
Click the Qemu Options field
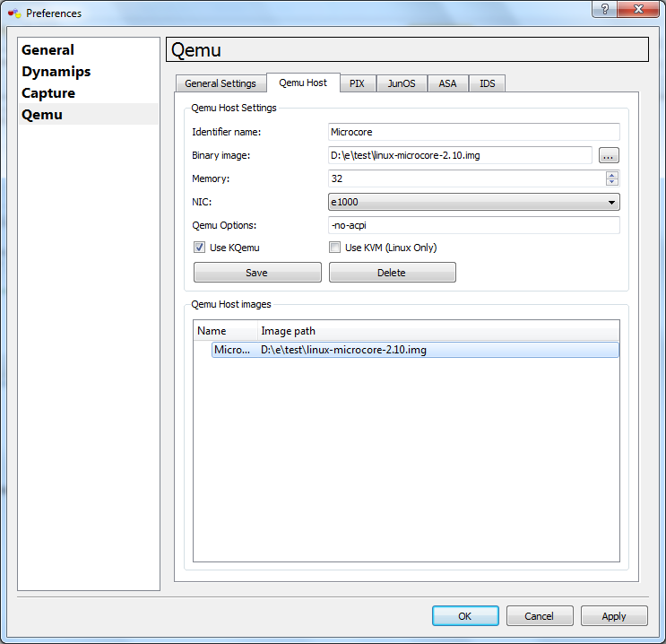pos(473,225)
